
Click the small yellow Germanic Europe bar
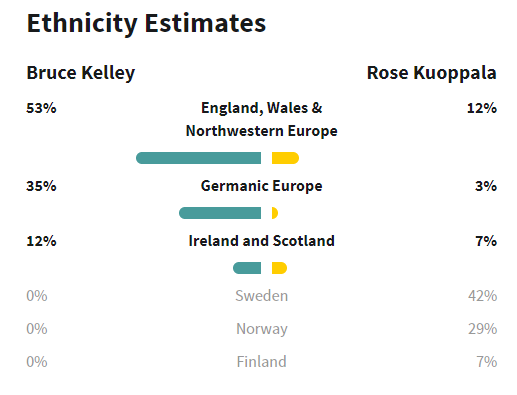275,213
